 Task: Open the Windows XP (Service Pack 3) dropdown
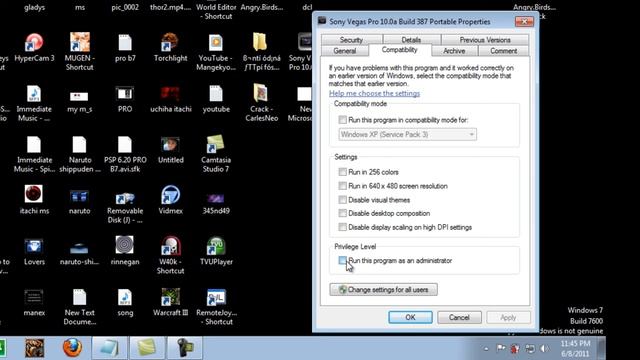coord(407,134)
